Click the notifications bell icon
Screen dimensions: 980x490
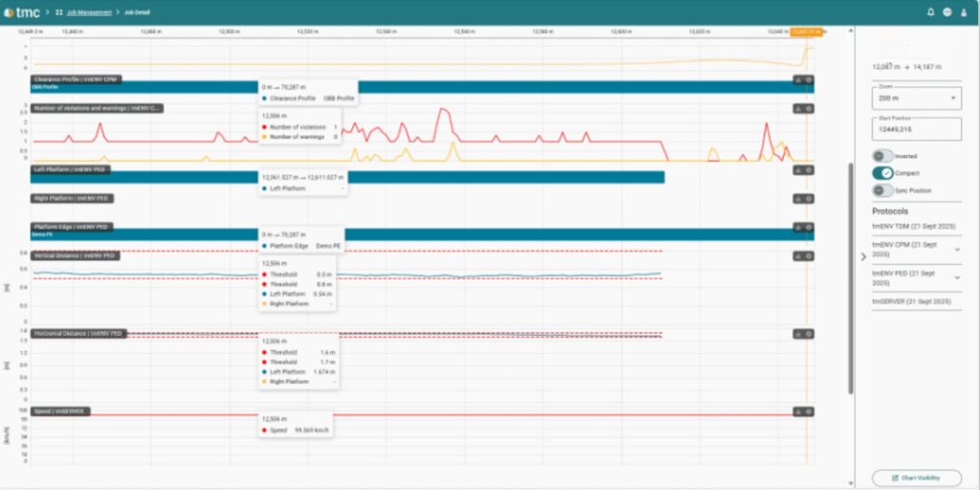(x=930, y=12)
